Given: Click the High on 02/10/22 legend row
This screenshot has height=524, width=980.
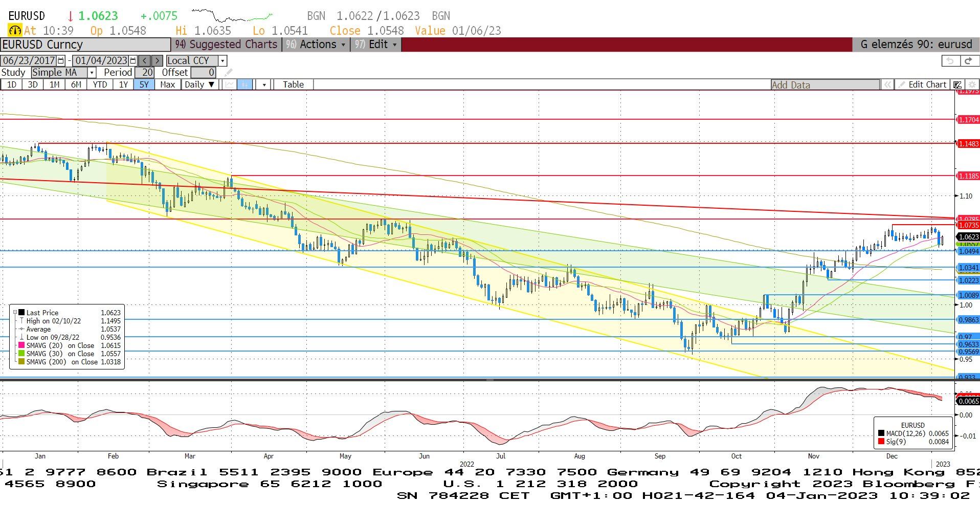Looking at the screenshot, I should point(70,321).
